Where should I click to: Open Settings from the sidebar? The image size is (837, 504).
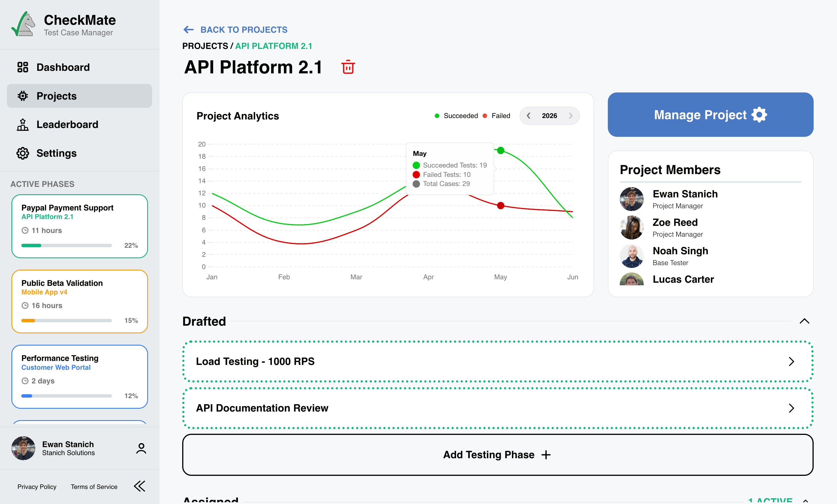[x=79, y=153]
